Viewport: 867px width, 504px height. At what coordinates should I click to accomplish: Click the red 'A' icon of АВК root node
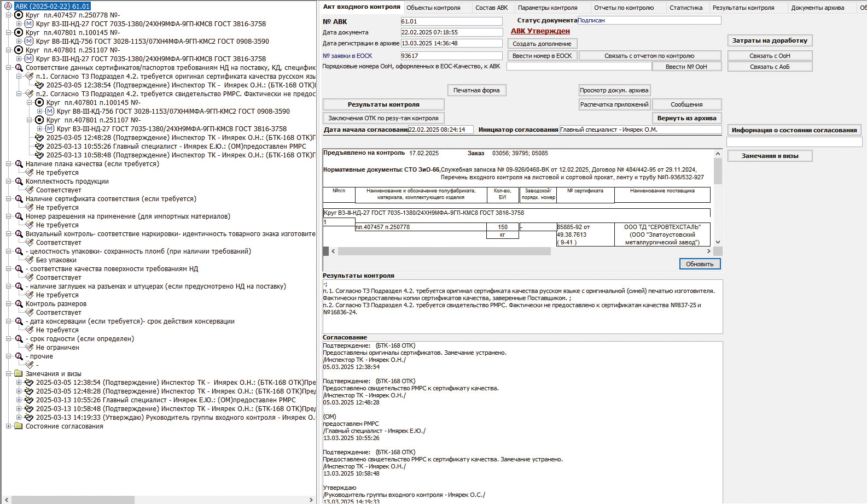(8, 7)
